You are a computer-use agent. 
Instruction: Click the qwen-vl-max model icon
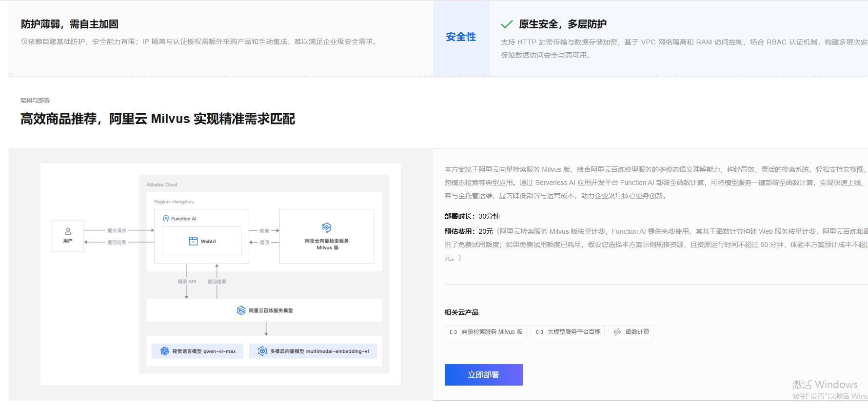click(x=164, y=351)
